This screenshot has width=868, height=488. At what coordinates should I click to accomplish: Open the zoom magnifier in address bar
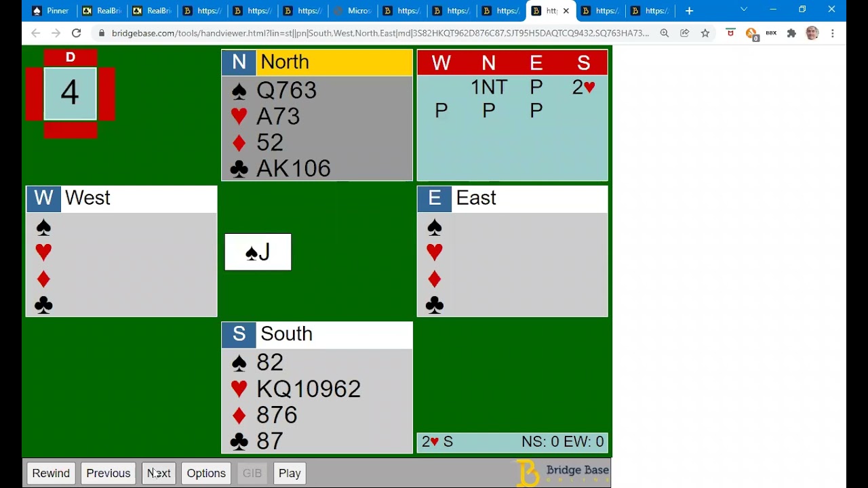pos(665,33)
